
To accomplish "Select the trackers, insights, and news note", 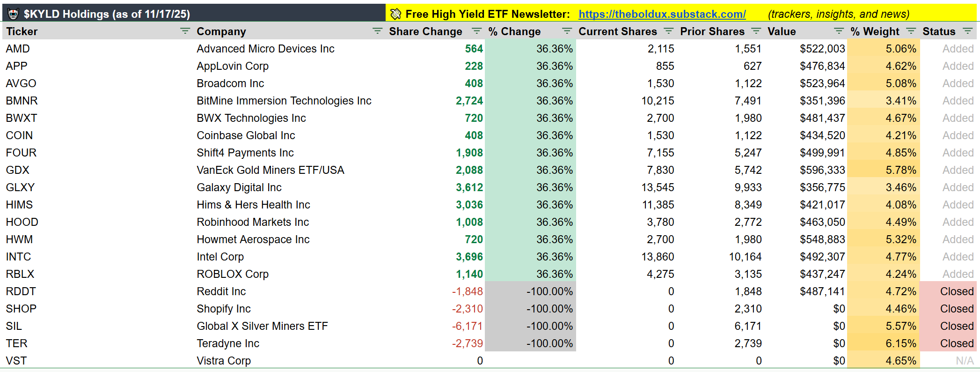I will coord(839,14).
